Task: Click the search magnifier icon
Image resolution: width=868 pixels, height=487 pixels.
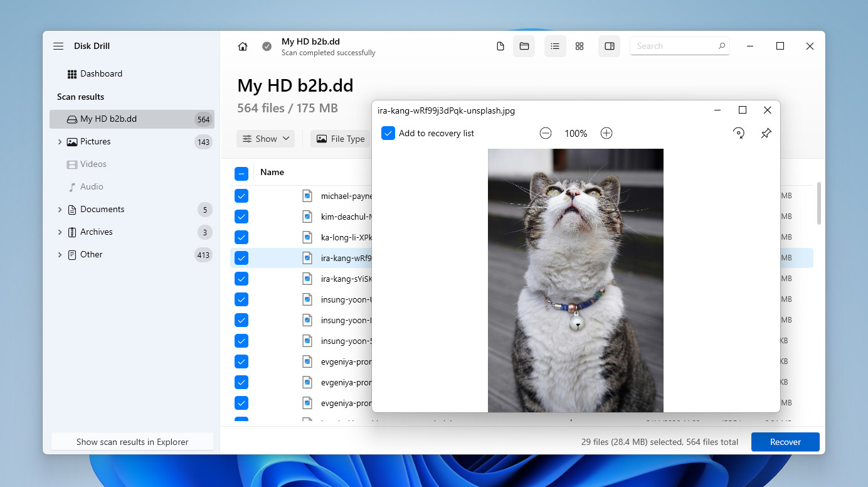Action: point(722,46)
